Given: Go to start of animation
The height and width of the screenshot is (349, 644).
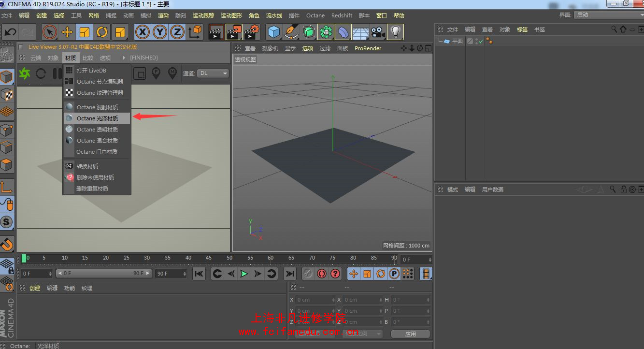Looking at the screenshot, I should [199, 274].
